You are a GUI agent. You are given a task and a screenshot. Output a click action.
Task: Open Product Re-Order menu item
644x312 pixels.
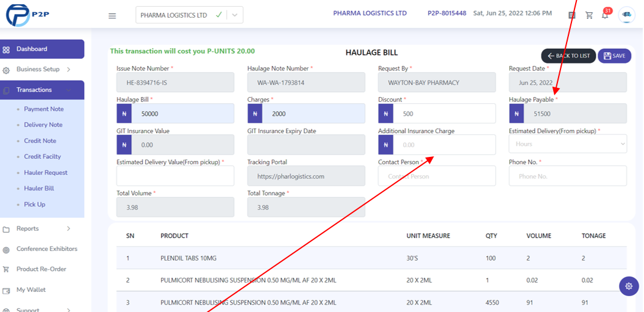tap(41, 269)
